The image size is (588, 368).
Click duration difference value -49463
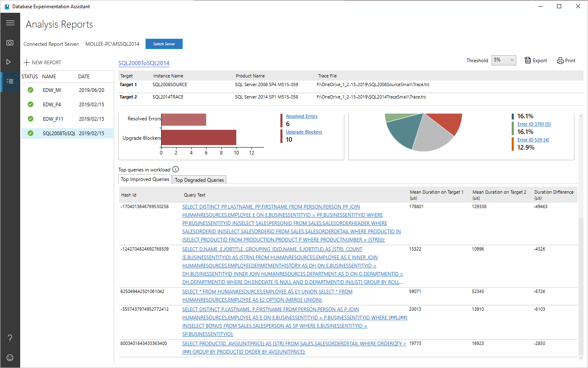point(541,206)
